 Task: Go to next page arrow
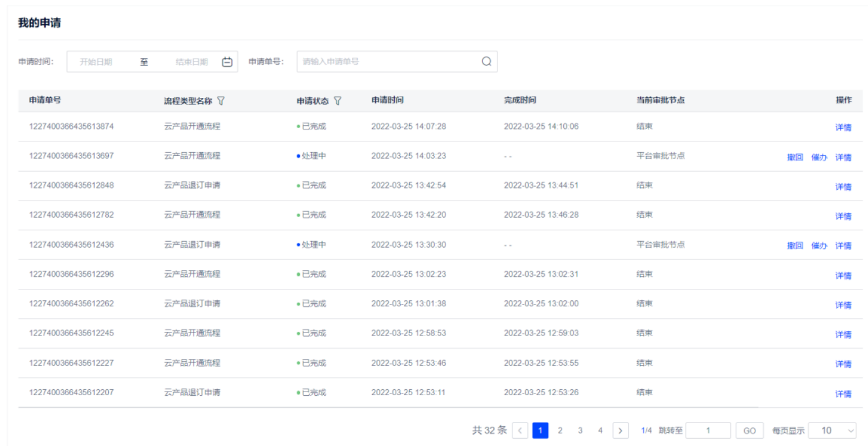pyautogui.click(x=621, y=430)
